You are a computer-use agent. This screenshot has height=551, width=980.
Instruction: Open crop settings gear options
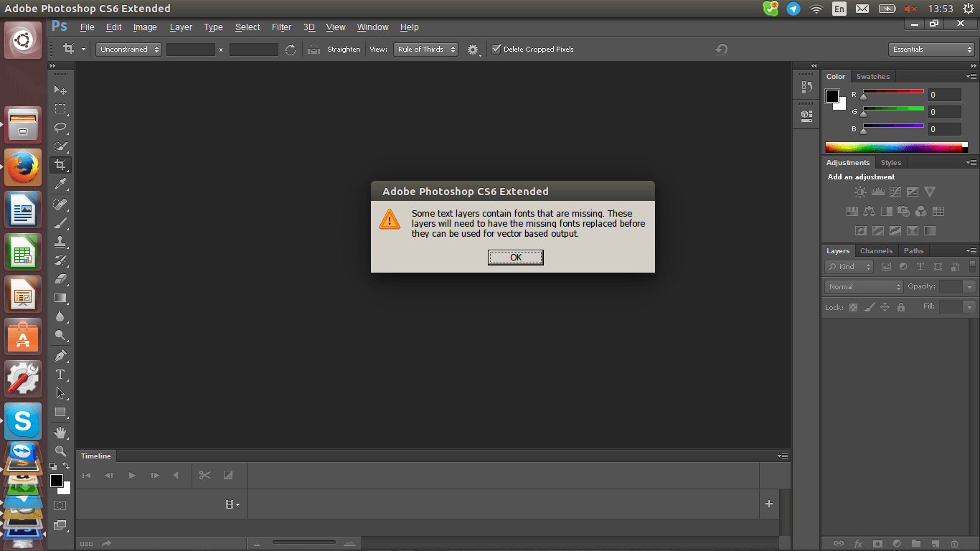pyautogui.click(x=473, y=50)
